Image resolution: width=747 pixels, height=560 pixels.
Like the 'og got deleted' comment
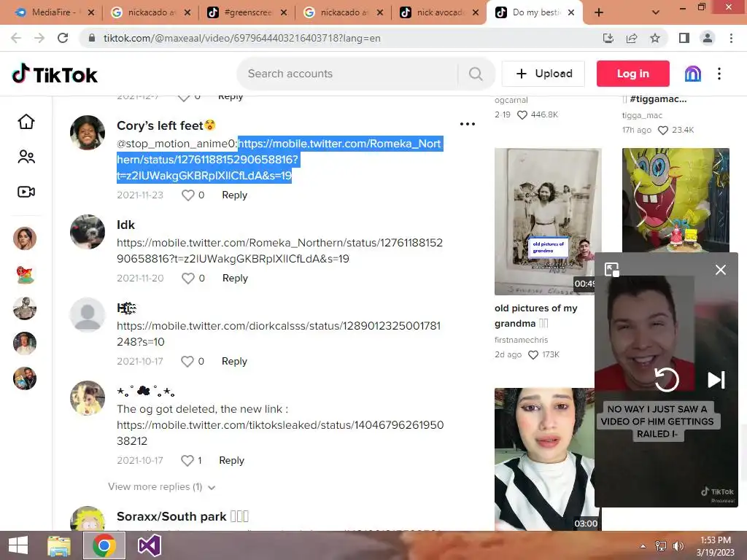coord(187,460)
